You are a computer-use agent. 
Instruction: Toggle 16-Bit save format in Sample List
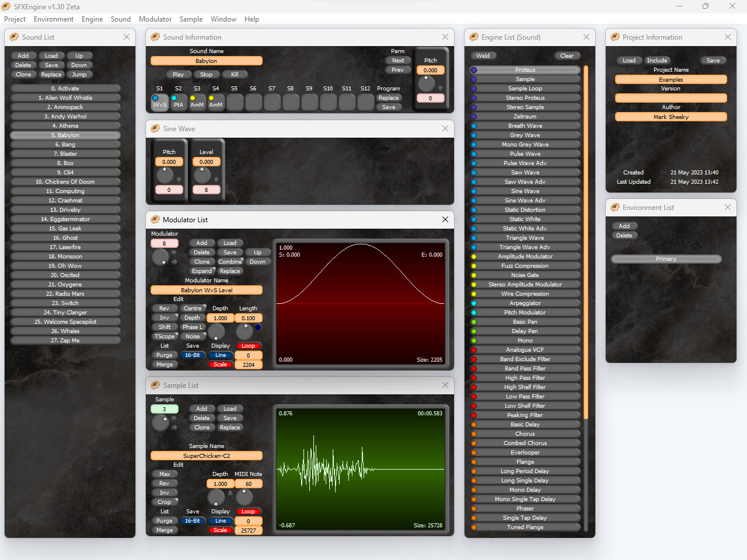pos(193,520)
